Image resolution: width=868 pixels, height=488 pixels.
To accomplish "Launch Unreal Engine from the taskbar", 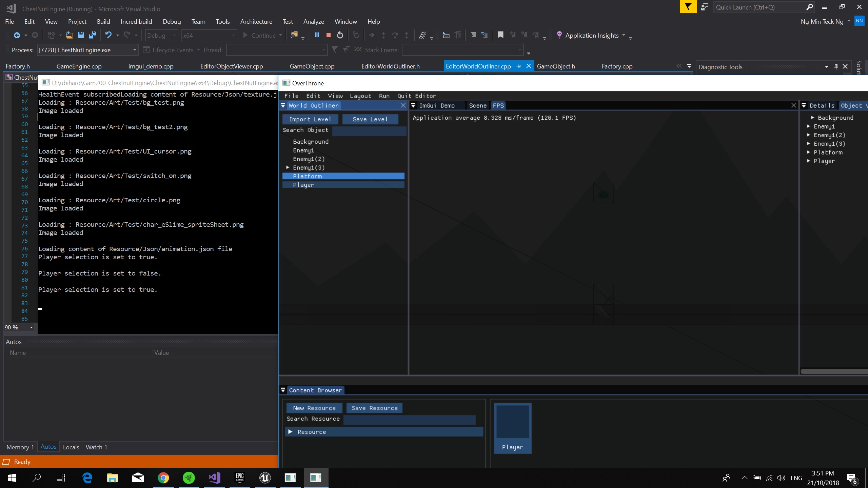I will [x=265, y=478].
